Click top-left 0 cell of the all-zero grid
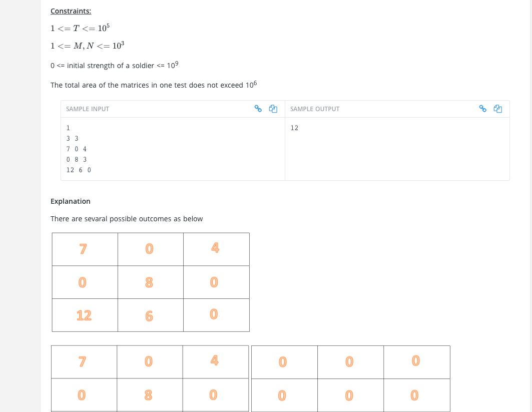Image resolution: width=532 pixels, height=412 pixels. (x=285, y=362)
